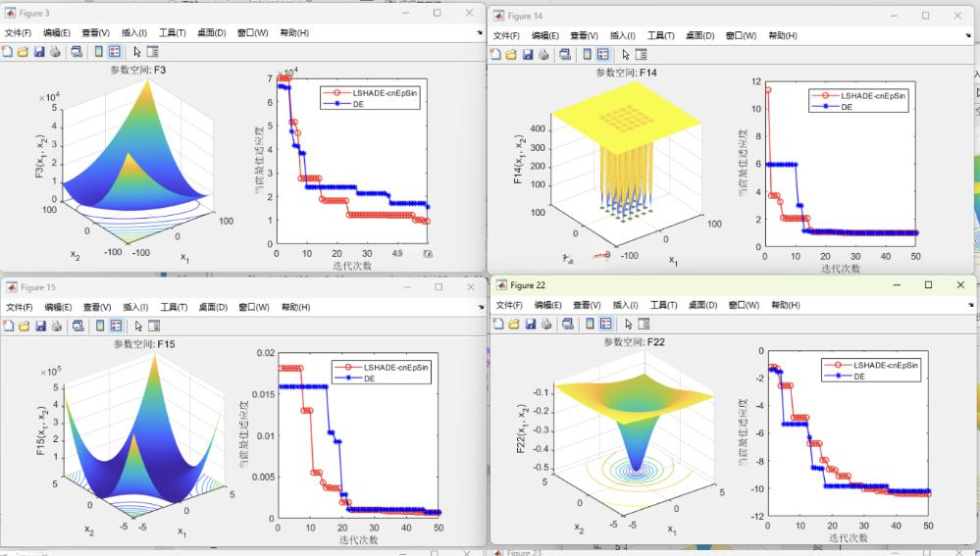Open 文件(F) menu in Figure 3

click(x=18, y=33)
